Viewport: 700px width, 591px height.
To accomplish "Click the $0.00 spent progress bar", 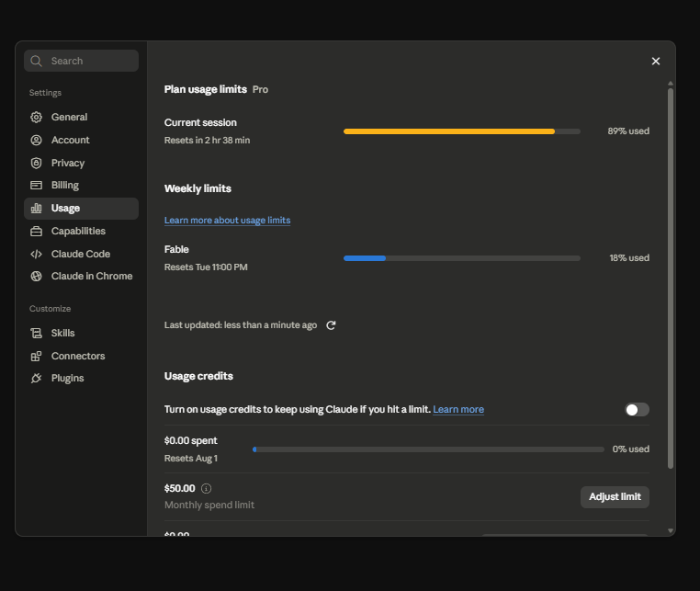I will (x=428, y=449).
